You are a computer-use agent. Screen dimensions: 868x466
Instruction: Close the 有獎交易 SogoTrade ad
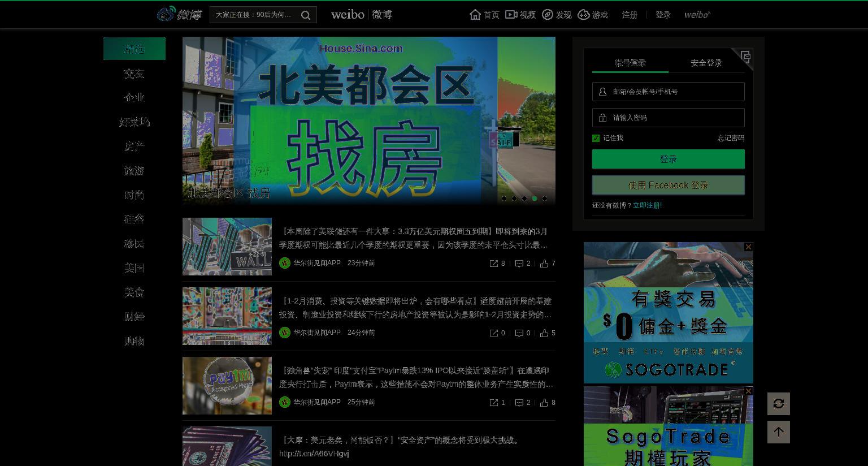(x=748, y=247)
